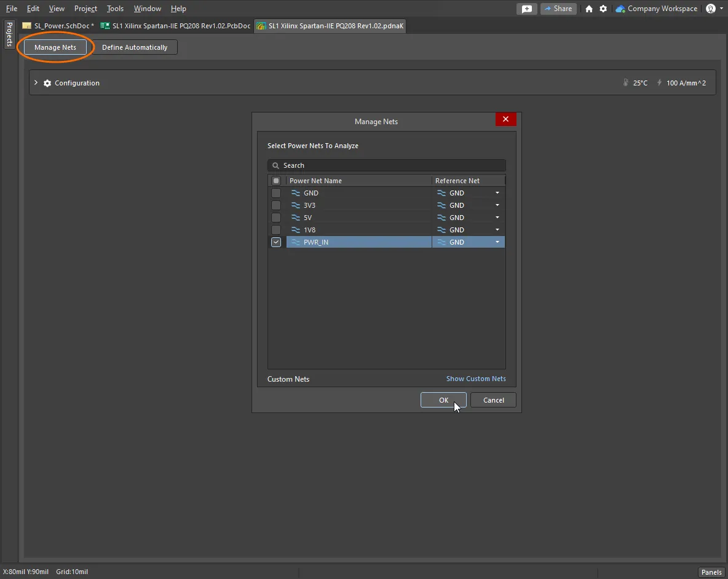Click the Company Workspace cloud icon
The width and height of the screenshot is (728, 579).
click(x=620, y=9)
